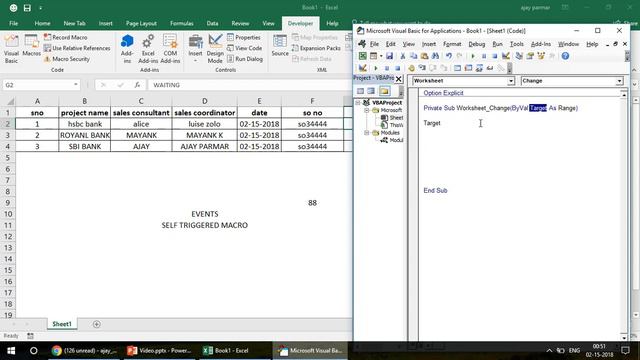Open Macro Security settings
640x360 pixels.
click(x=67, y=59)
